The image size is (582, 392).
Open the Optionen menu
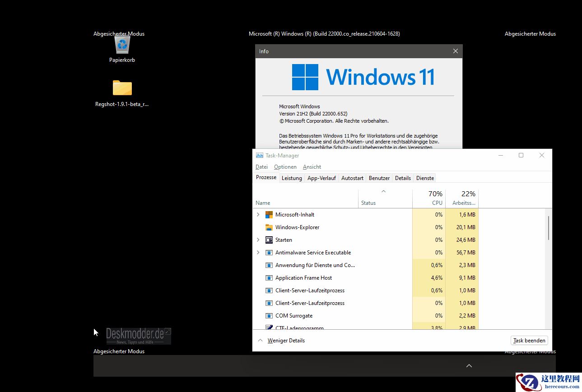285,166
